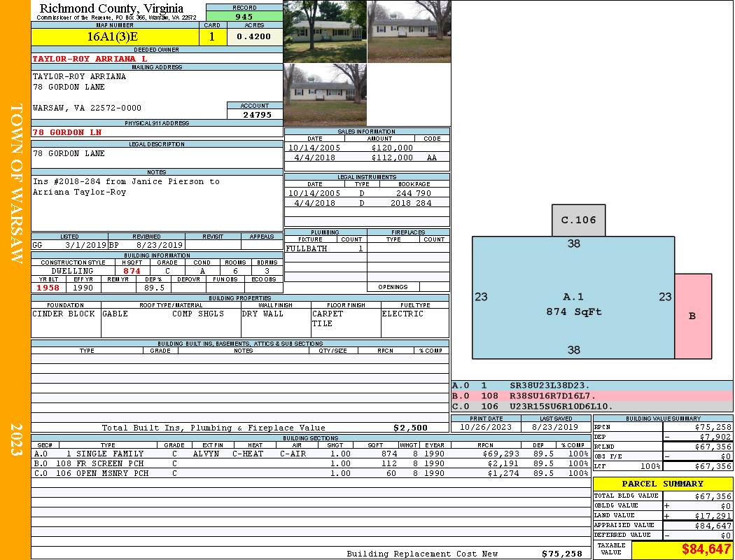Click the blue A.1 874 SqFt area
Screen dimensions: 735x560
(x=573, y=304)
